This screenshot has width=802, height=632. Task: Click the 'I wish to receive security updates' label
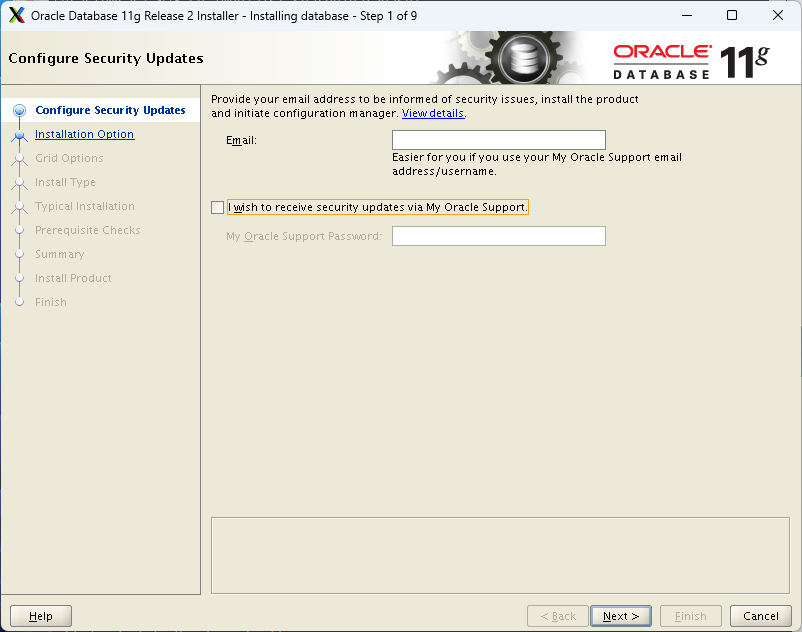pyautogui.click(x=377, y=207)
